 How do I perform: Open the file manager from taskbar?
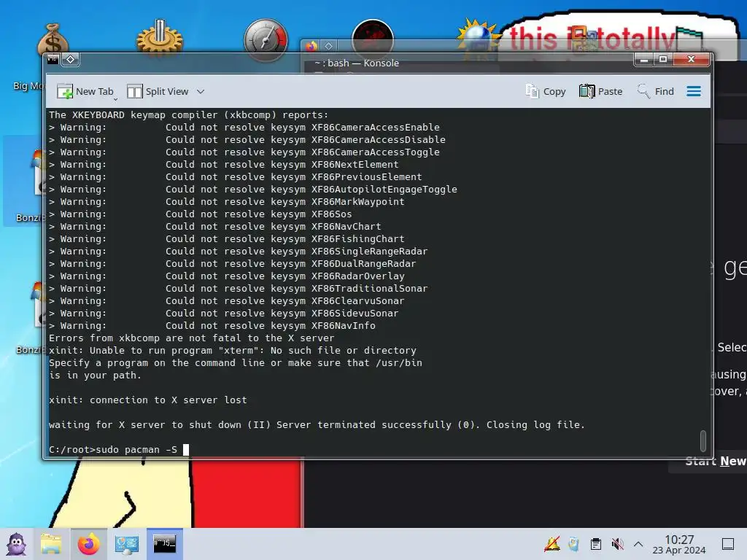[x=51, y=544]
